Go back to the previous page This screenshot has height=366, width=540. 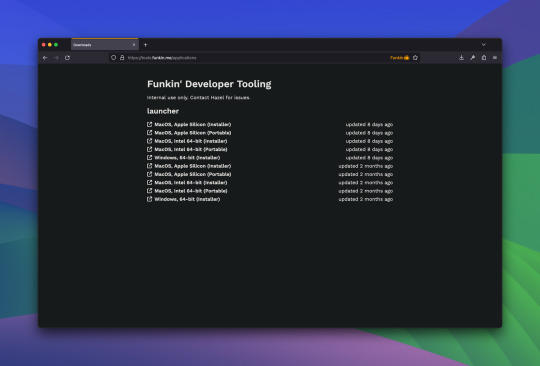click(45, 58)
